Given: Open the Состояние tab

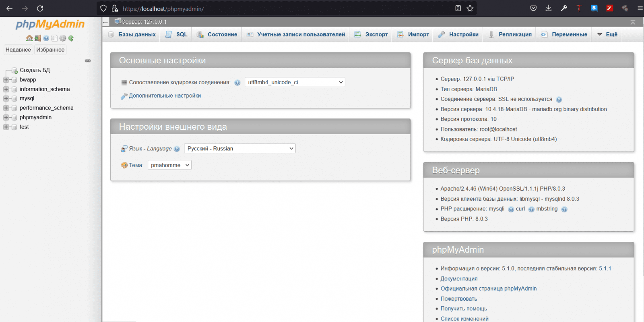Looking at the screenshot, I should tap(217, 34).
